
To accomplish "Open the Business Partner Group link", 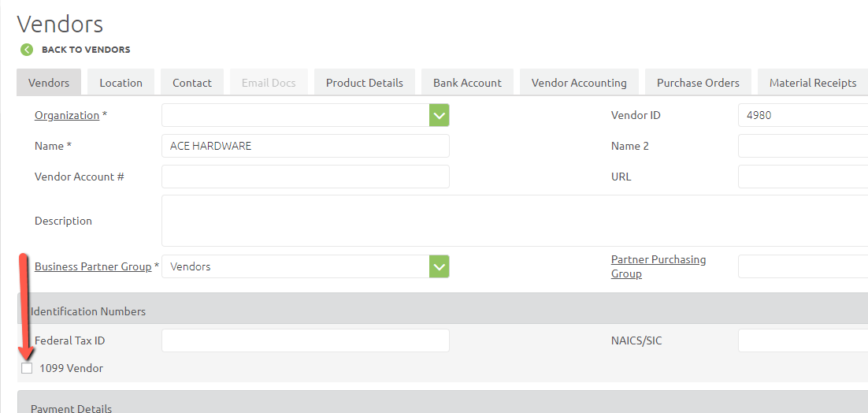I will (x=93, y=266).
